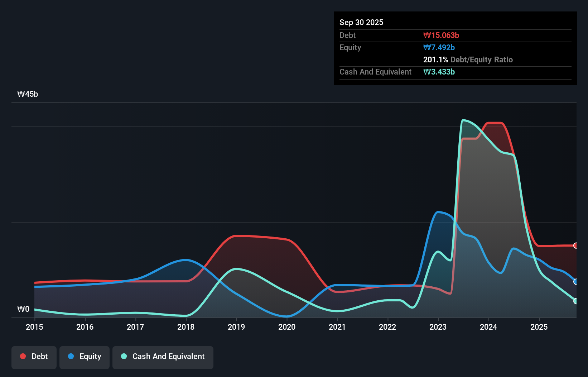Click the ₩45b axis gridline label
The width and height of the screenshot is (588, 377).
coord(28,94)
